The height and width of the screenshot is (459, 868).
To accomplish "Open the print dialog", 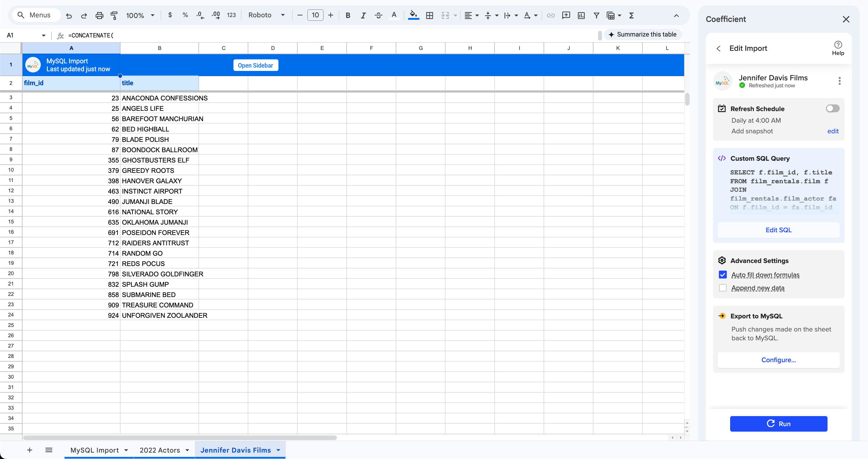I will point(99,15).
